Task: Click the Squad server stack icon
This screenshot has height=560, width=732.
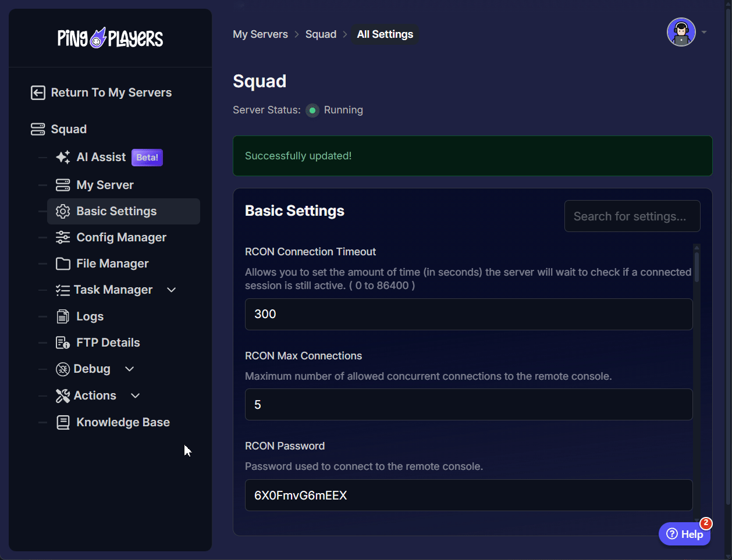Action: (38, 129)
